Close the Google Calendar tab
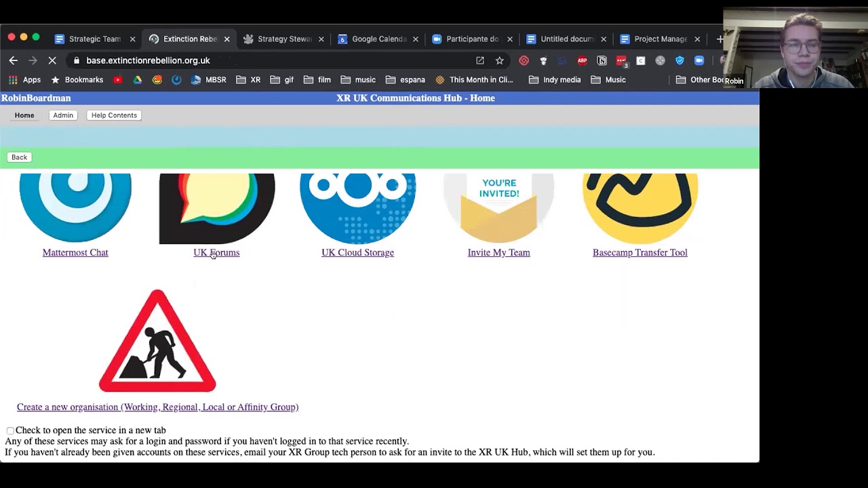This screenshot has width=868, height=488. click(415, 39)
